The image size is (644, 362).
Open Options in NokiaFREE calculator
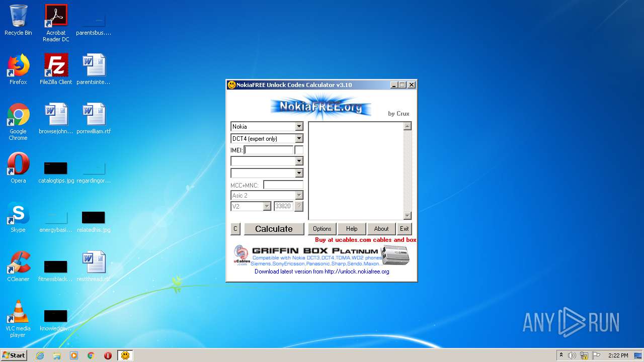(322, 229)
